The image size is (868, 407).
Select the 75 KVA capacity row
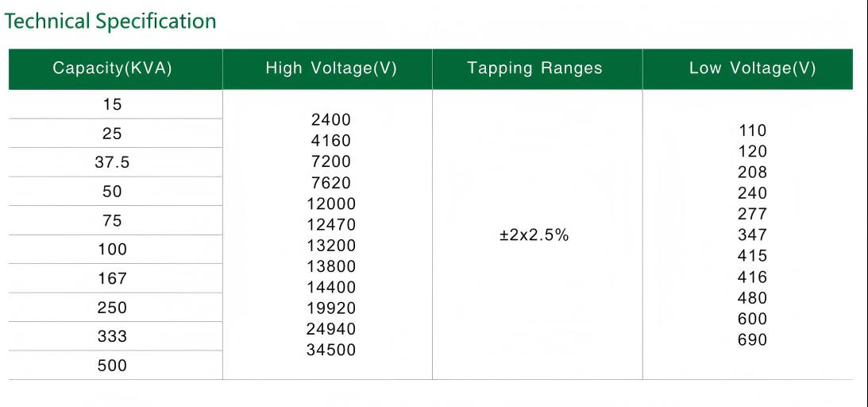[113, 221]
